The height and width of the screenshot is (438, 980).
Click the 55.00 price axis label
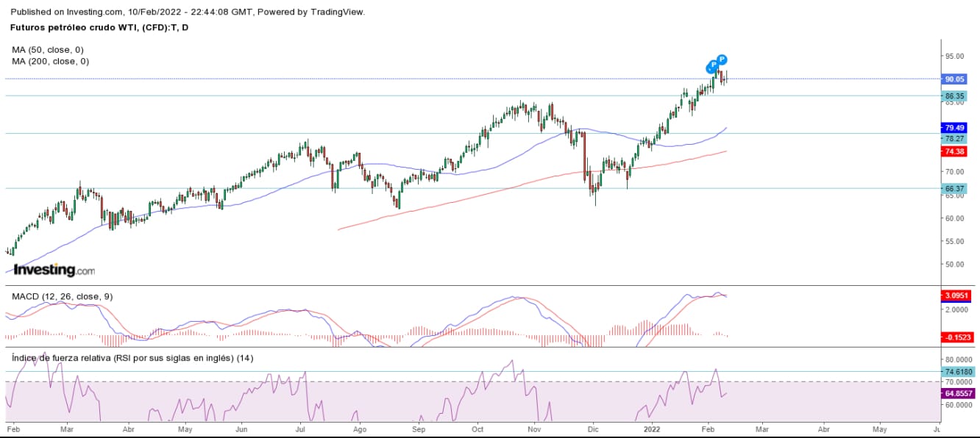955,241
